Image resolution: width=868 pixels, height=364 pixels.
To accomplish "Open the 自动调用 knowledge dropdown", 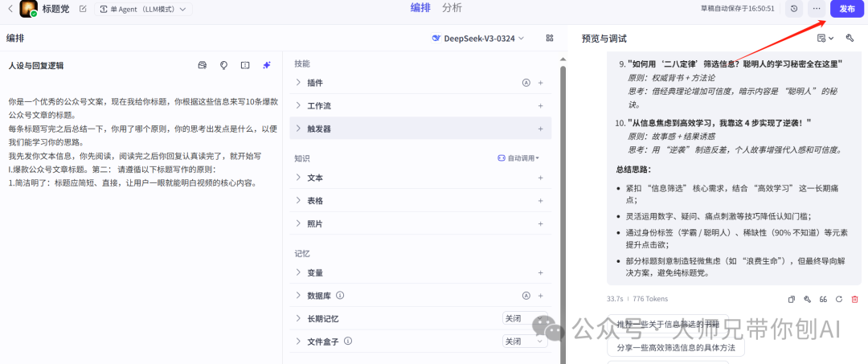I will pos(518,158).
